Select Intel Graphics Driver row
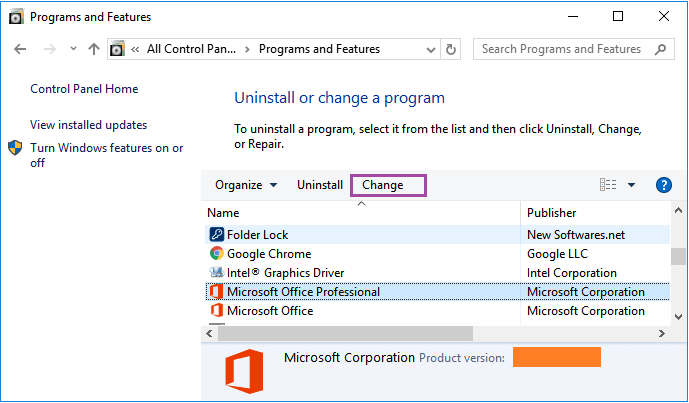 (x=437, y=273)
